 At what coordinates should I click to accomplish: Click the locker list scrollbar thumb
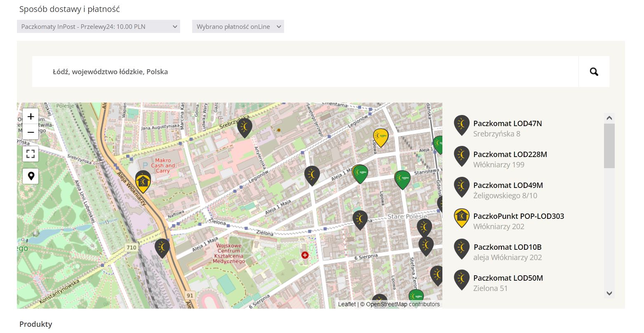609,145
